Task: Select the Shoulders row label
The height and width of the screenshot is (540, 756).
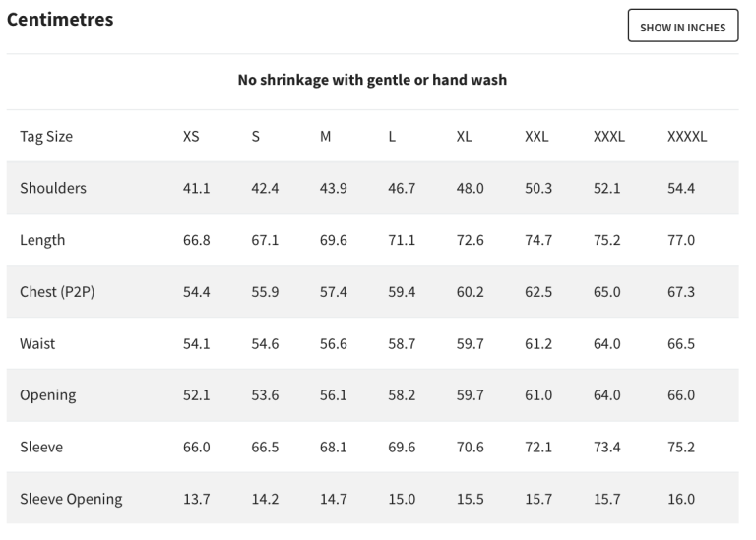Action: [53, 188]
